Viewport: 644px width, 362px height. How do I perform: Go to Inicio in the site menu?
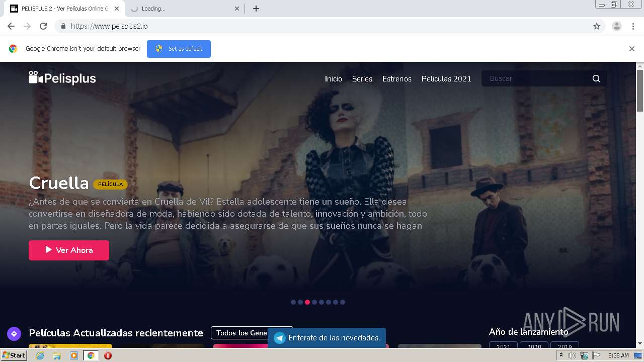(x=333, y=78)
